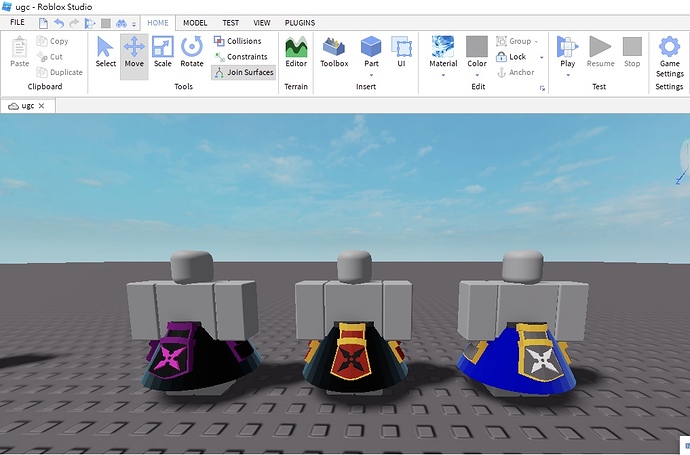690x455 pixels.
Task: Select the ugc document tab
Action: [x=28, y=106]
